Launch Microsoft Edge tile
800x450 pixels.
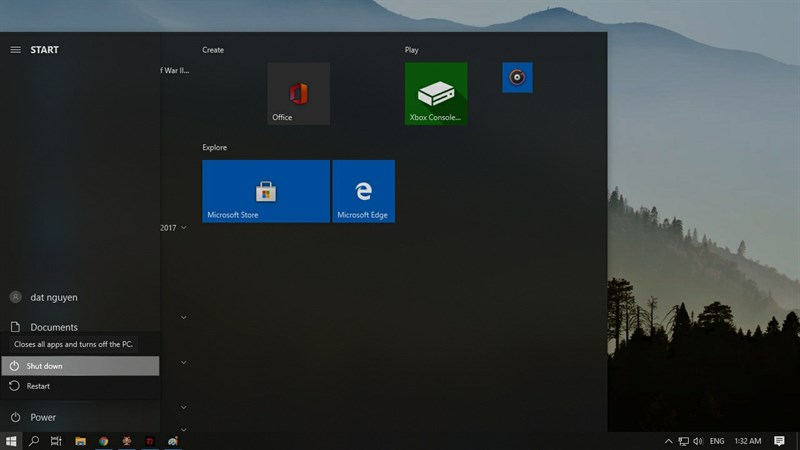364,191
